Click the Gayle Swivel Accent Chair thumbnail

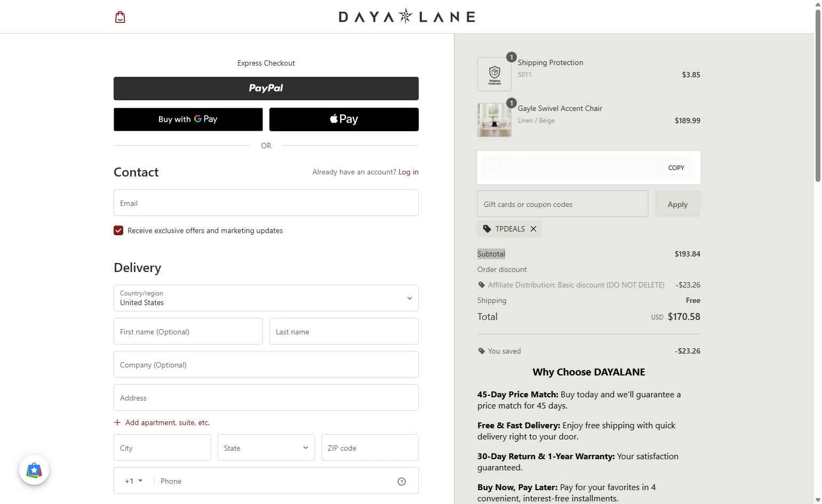tap(494, 120)
